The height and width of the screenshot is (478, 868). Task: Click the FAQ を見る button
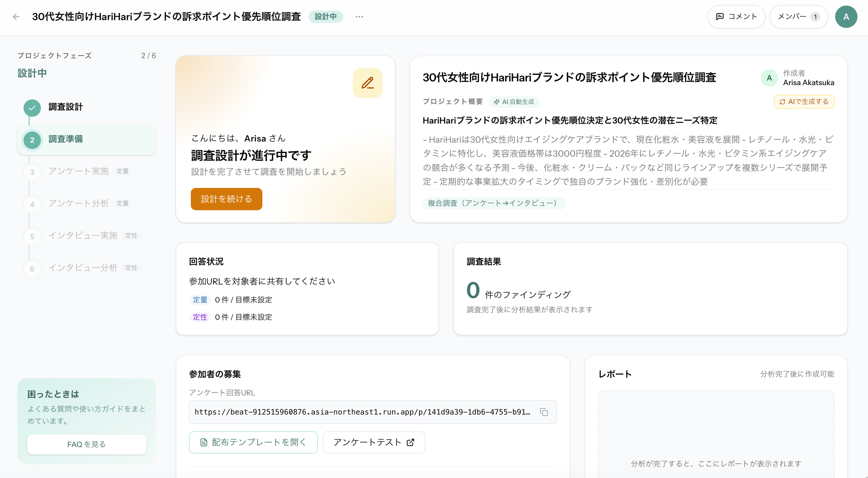coord(87,444)
